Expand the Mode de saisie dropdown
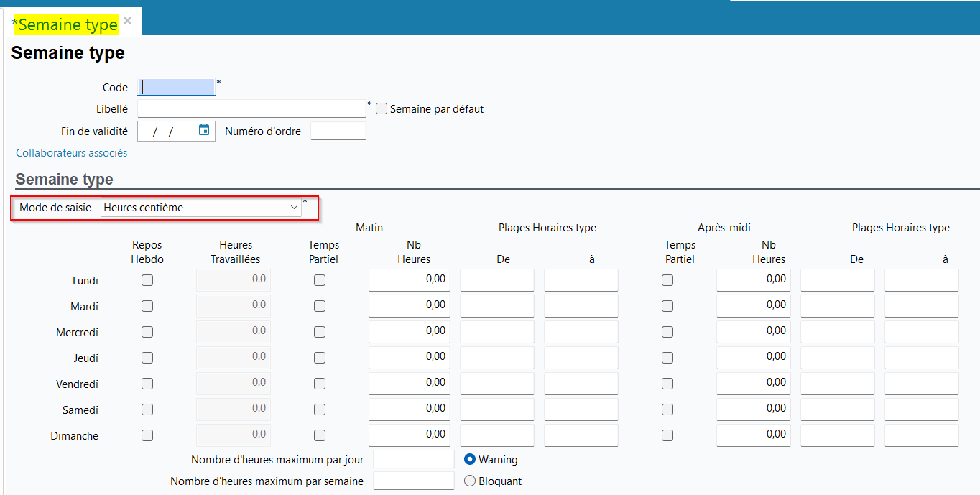This screenshot has height=495, width=980. point(200,208)
